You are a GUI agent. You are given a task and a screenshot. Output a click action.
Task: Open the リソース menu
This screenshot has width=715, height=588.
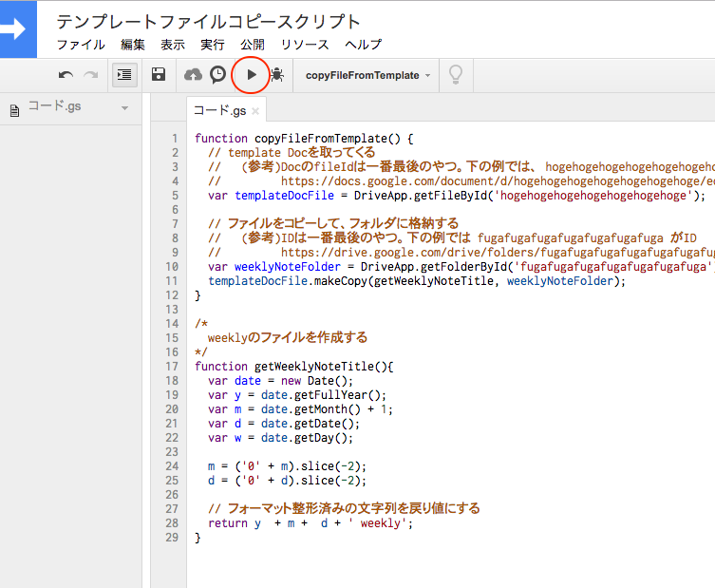tap(305, 45)
